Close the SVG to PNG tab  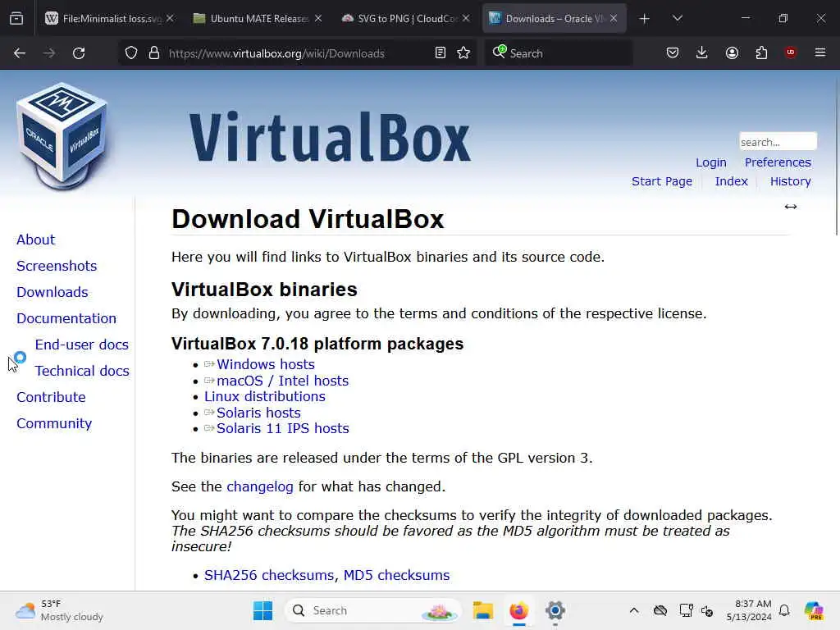[x=466, y=18]
